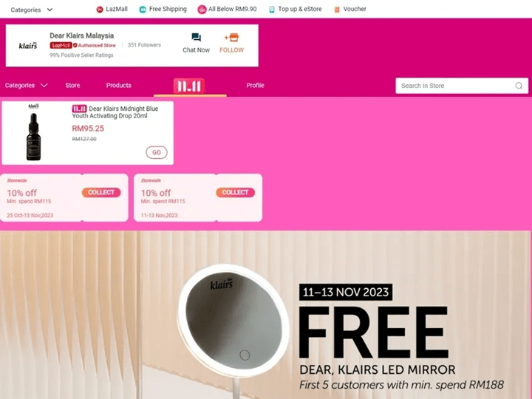This screenshot has height=399, width=532.
Task: Switch to the Products tab
Action: [x=119, y=85]
